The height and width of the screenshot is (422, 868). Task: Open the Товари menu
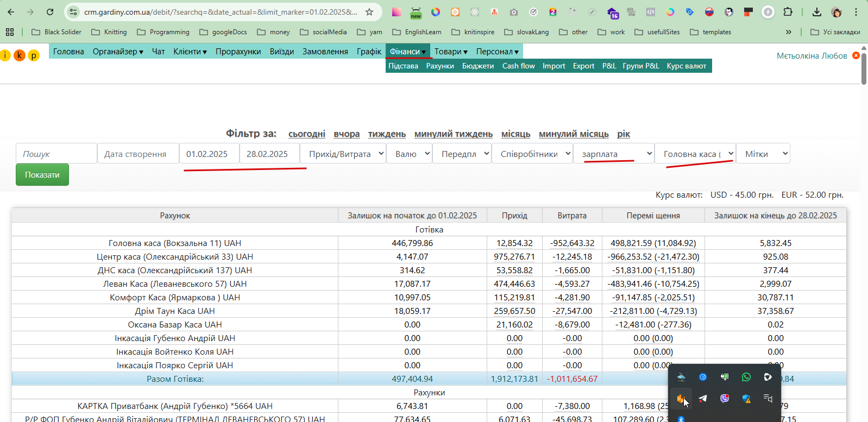tap(451, 52)
